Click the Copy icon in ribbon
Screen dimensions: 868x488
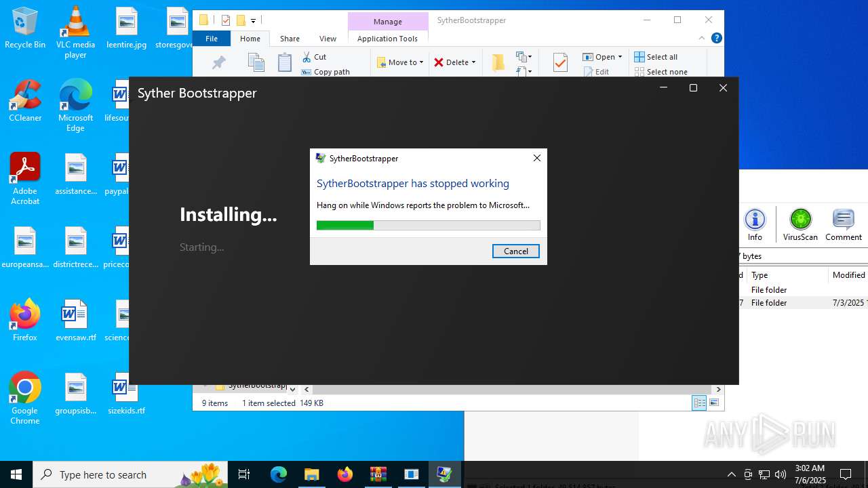pyautogui.click(x=256, y=62)
